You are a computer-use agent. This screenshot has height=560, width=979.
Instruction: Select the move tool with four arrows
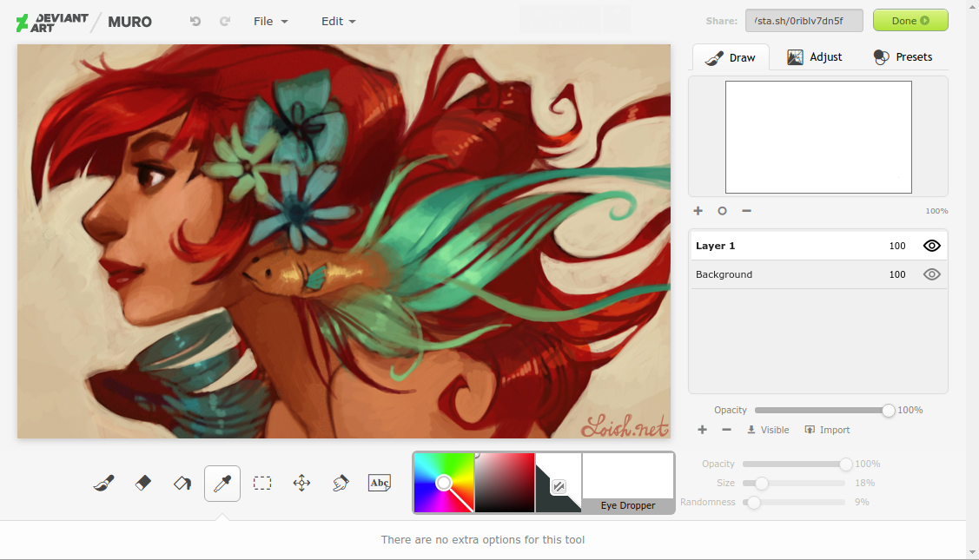click(301, 484)
